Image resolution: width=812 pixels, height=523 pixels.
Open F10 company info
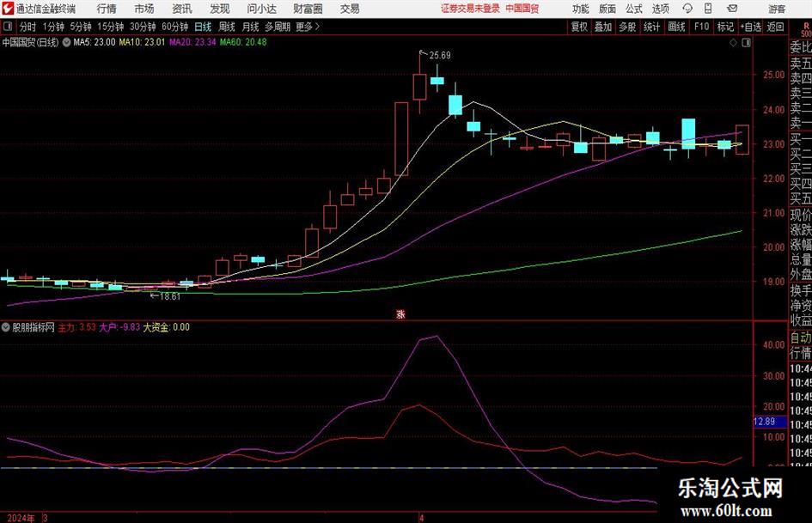(701, 27)
